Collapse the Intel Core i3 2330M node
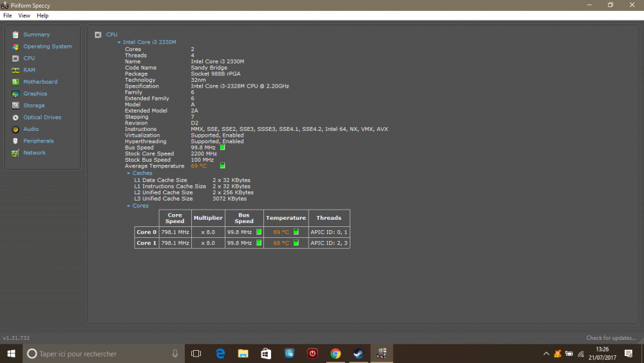The width and height of the screenshot is (644, 363). tap(119, 43)
